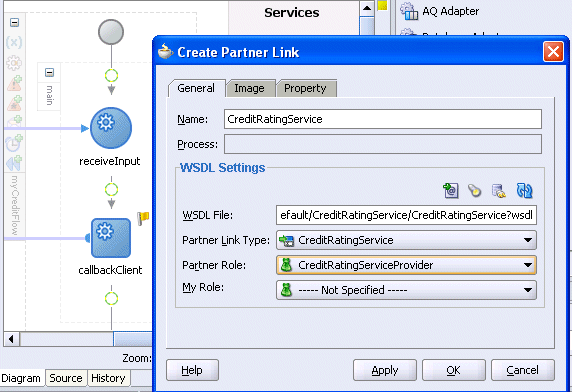Switch to the Property tab
Viewport: 572px width, 392px height.
point(305,89)
